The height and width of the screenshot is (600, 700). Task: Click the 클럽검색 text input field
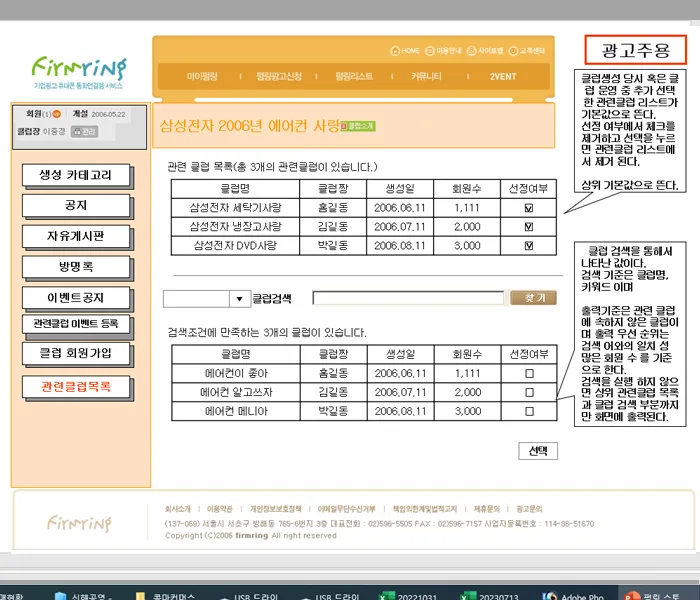[408, 298]
